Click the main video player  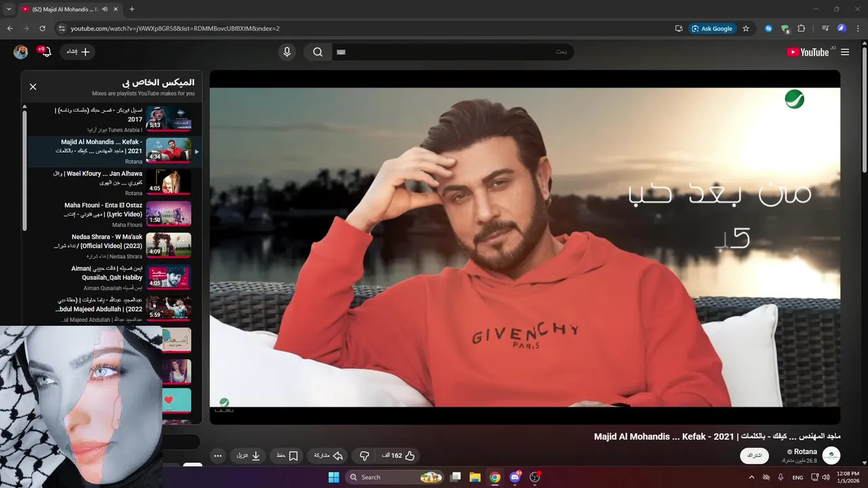point(525,247)
